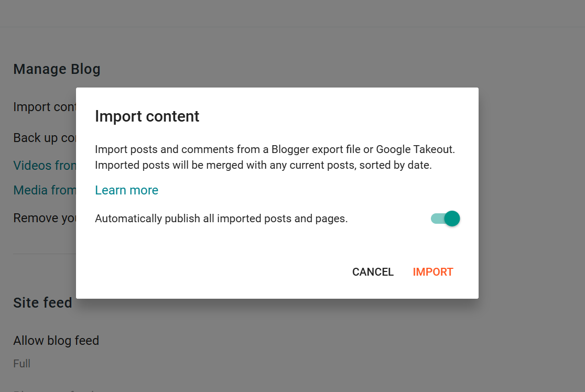Click the Site feed section heading

[42, 302]
